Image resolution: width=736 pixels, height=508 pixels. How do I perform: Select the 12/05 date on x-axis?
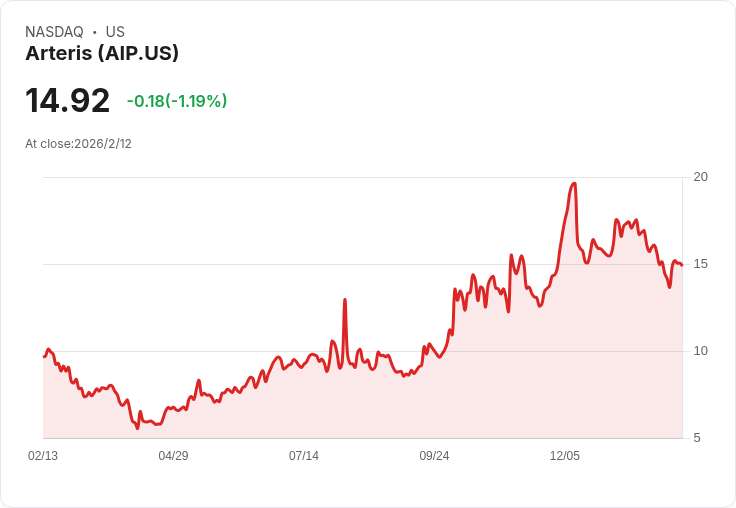(x=565, y=456)
